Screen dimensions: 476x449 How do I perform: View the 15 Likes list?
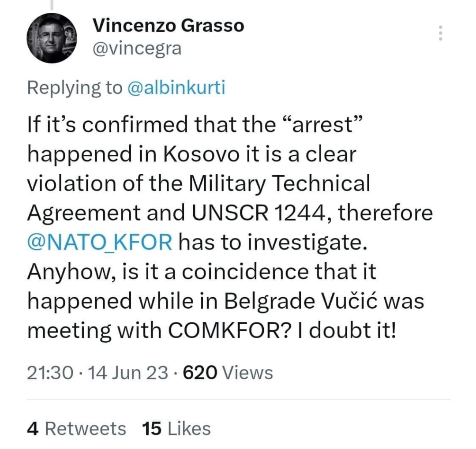click(176, 428)
